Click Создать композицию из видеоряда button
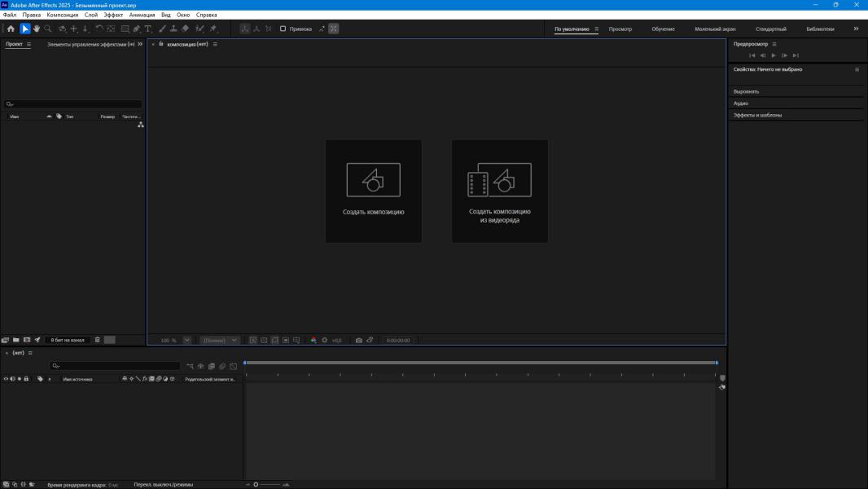Screen dimensions: 868x489 coord(499,191)
